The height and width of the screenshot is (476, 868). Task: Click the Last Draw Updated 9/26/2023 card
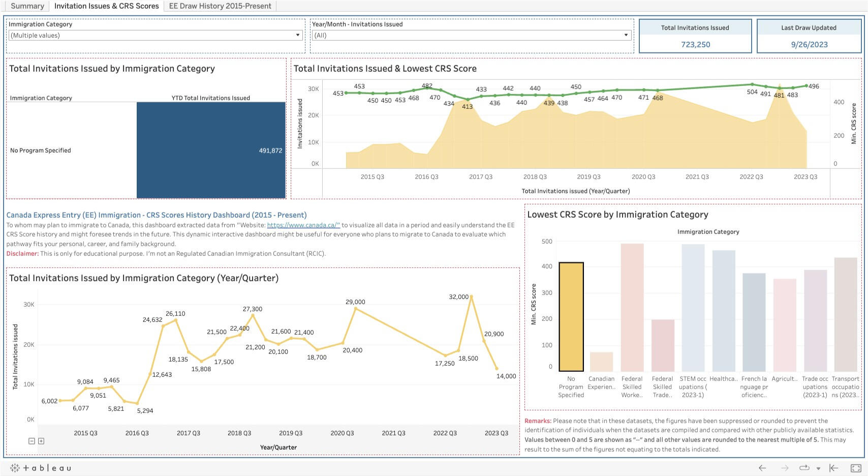coord(809,37)
